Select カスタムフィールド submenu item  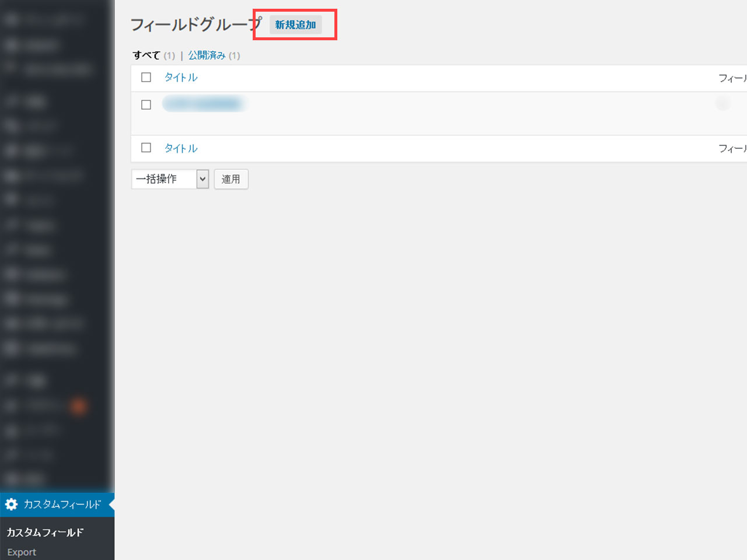46,532
